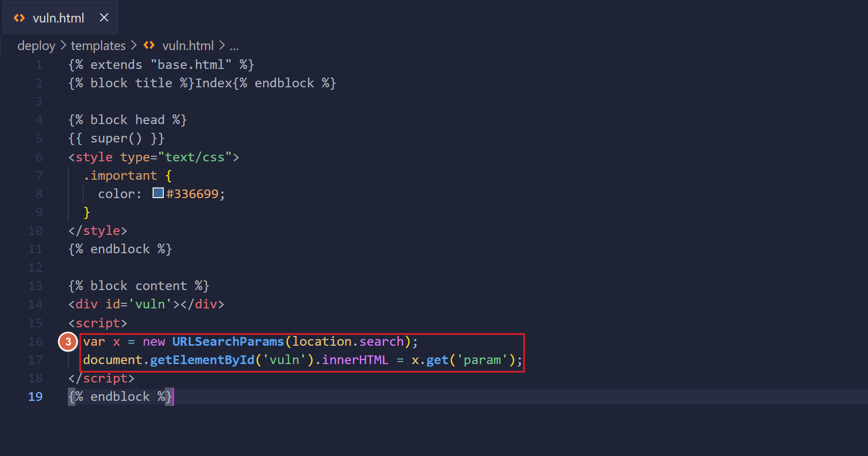
Task: Click the "base.html" string on line 1
Action: point(191,65)
